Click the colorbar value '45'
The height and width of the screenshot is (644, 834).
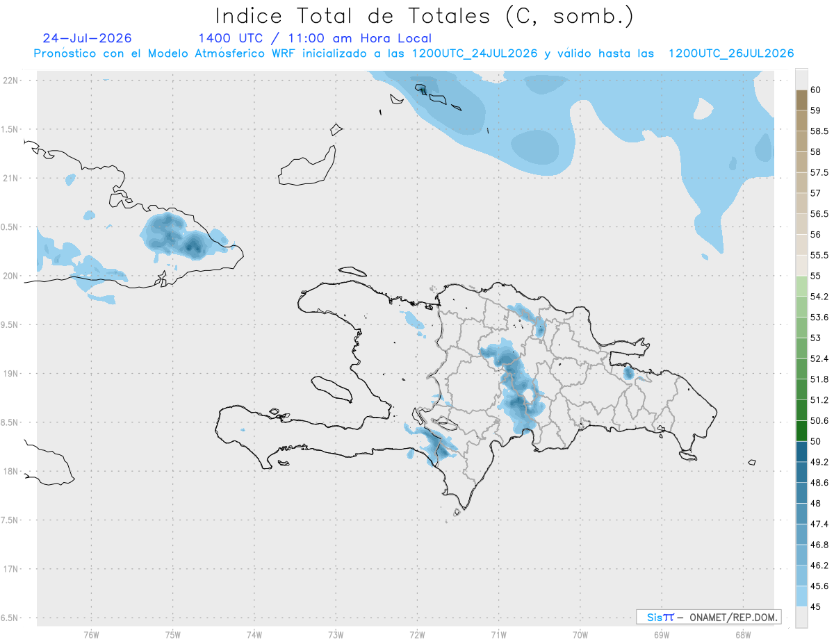click(816, 606)
